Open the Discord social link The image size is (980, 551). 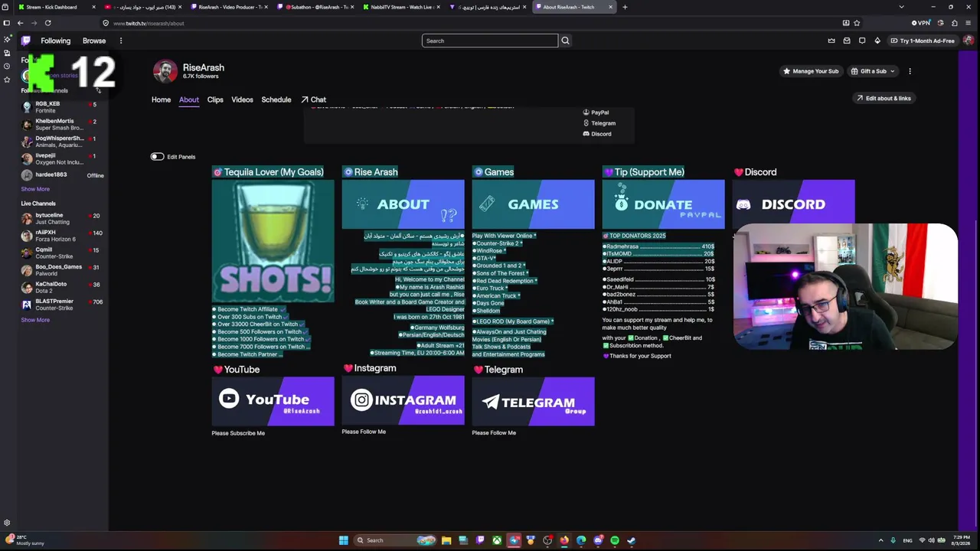pos(597,134)
